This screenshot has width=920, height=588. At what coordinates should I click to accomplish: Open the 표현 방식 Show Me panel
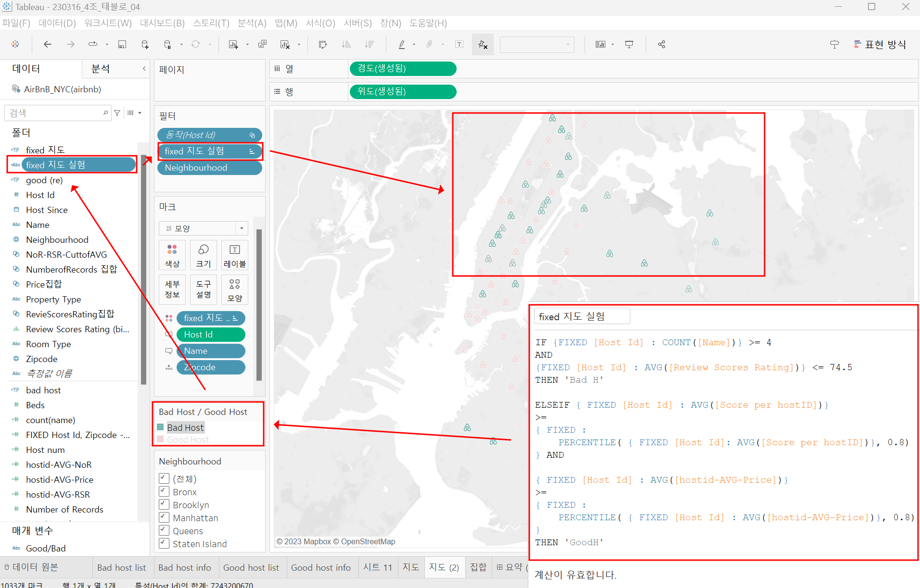click(x=880, y=44)
